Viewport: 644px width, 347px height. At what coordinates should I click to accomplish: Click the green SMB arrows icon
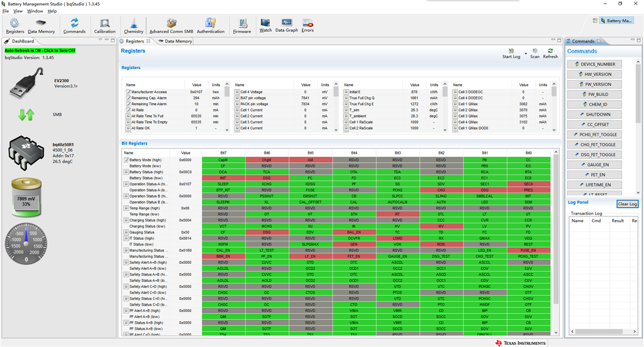[26, 114]
